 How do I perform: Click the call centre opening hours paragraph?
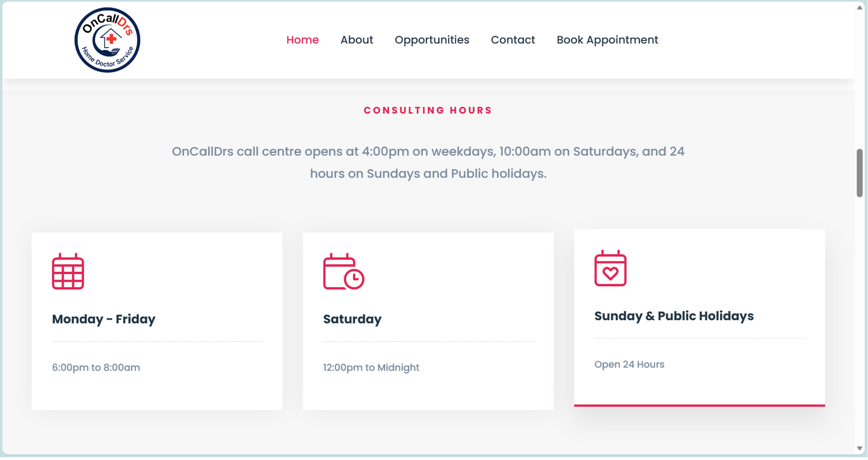tap(428, 162)
